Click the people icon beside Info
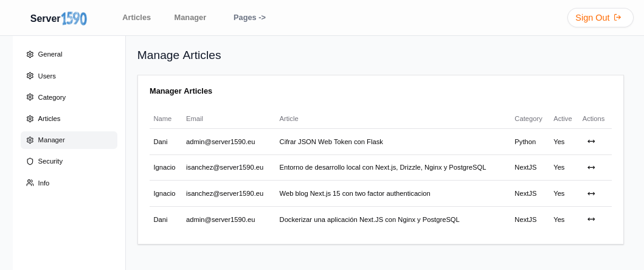Viewport: 644px width, 270px height. (30, 183)
